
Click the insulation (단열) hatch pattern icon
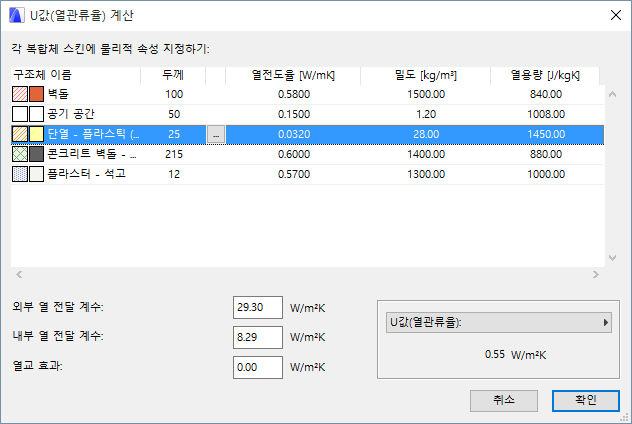click(20, 133)
